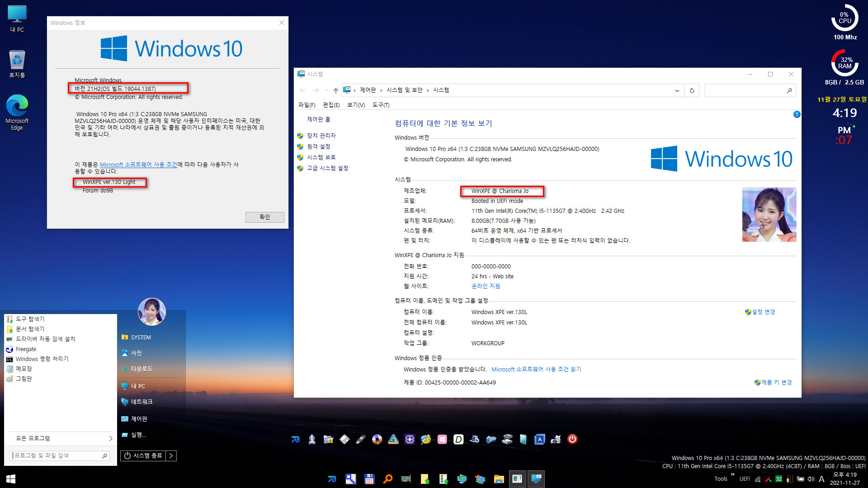Click the folder with R badge dock icon
The image size is (868, 488).
click(328, 439)
